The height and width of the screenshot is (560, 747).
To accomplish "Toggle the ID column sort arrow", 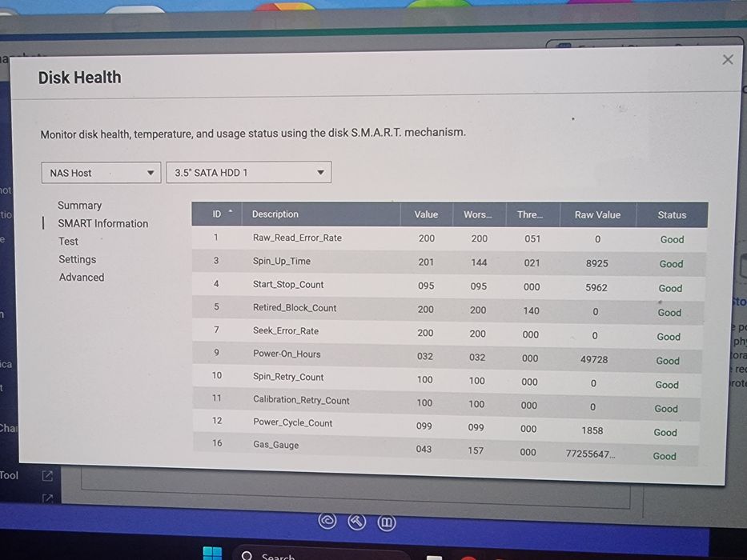I will click(x=231, y=211).
